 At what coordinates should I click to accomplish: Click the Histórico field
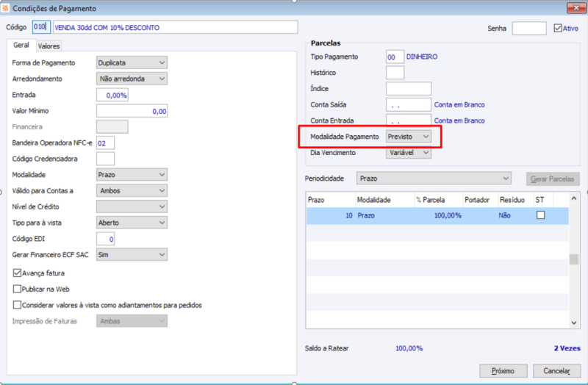[395, 72]
